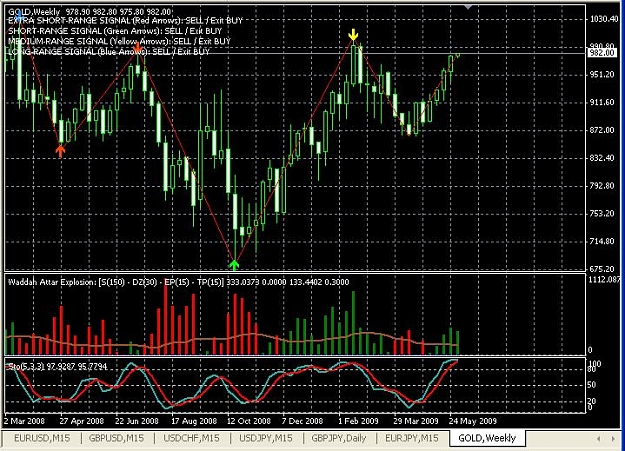Click the 17 Aug 2008 date label
The width and height of the screenshot is (625, 451).
click(x=194, y=421)
